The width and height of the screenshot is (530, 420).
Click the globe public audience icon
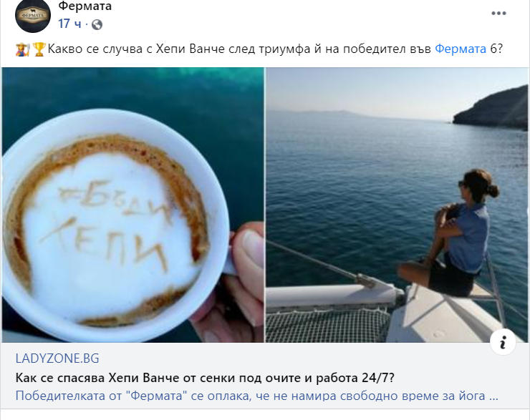[x=97, y=24]
